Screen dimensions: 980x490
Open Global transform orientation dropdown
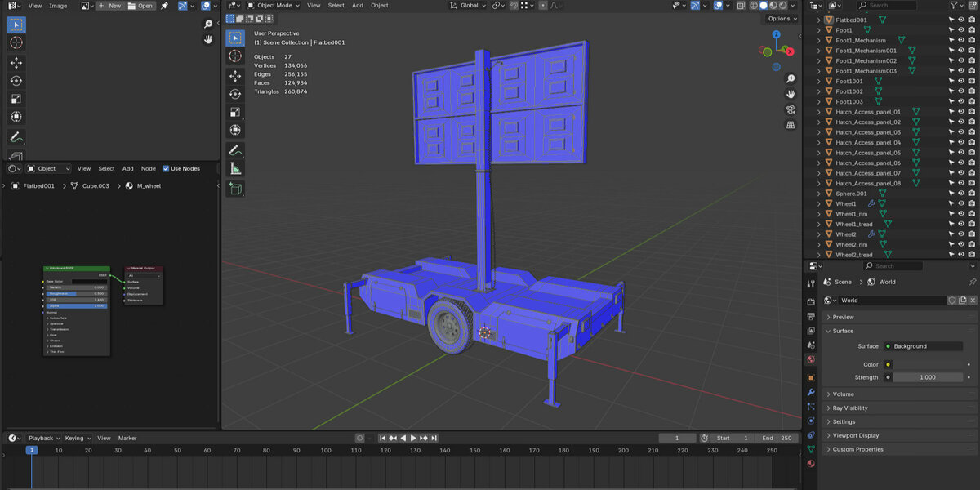(468, 5)
